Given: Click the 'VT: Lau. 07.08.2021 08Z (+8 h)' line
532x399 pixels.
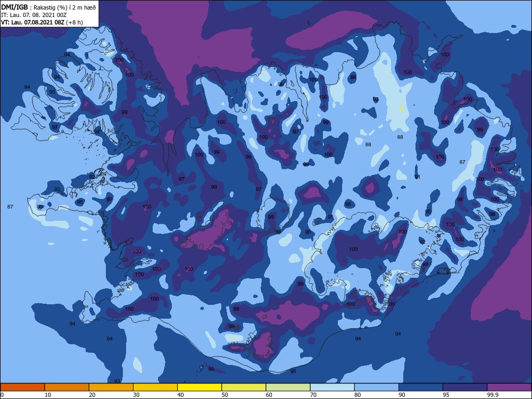Looking at the screenshot, I should [x=42, y=22].
